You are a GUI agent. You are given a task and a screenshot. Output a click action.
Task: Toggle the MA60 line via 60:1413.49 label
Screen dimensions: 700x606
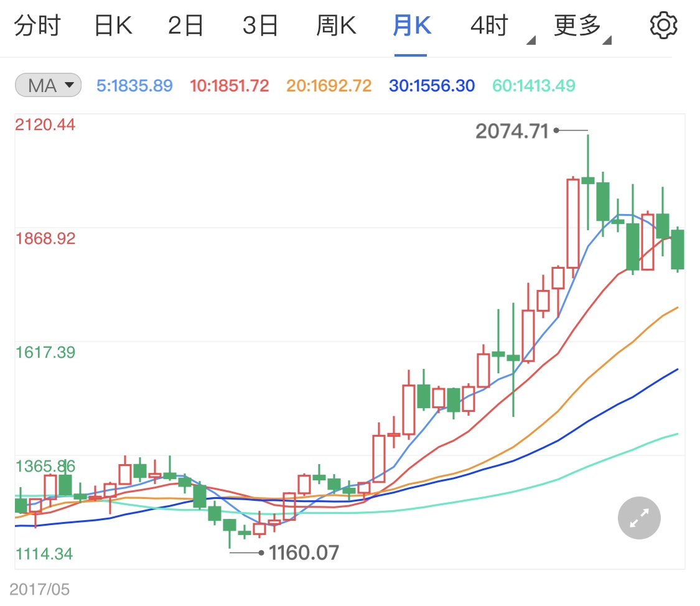[x=533, y=86]
